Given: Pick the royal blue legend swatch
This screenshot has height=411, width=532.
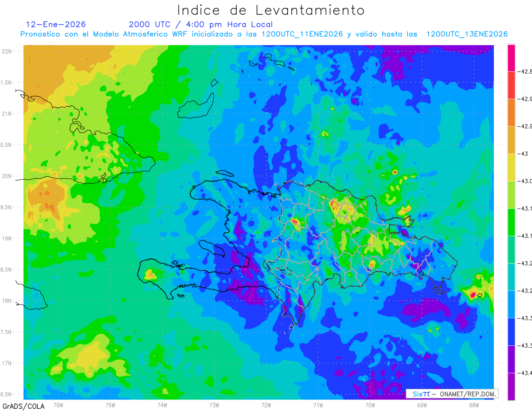Looking at the screenshot, I should coord(511,332).
